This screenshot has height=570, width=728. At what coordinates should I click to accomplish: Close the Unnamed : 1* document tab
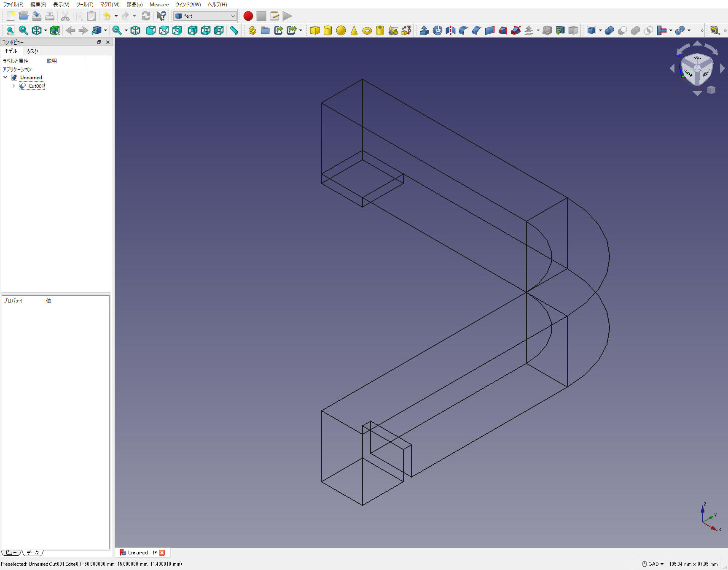[x=162, y=553]
